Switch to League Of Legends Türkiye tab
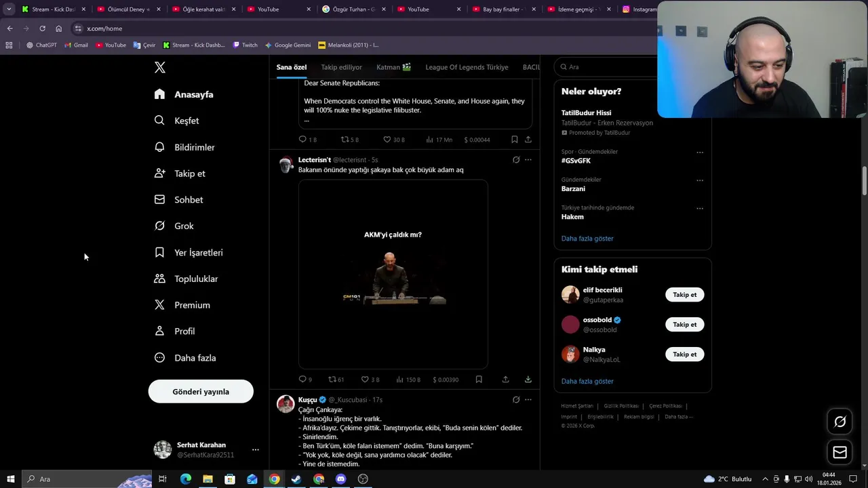Image resolution: width=868 pixels, height=488 pixels. pos(467,67)
